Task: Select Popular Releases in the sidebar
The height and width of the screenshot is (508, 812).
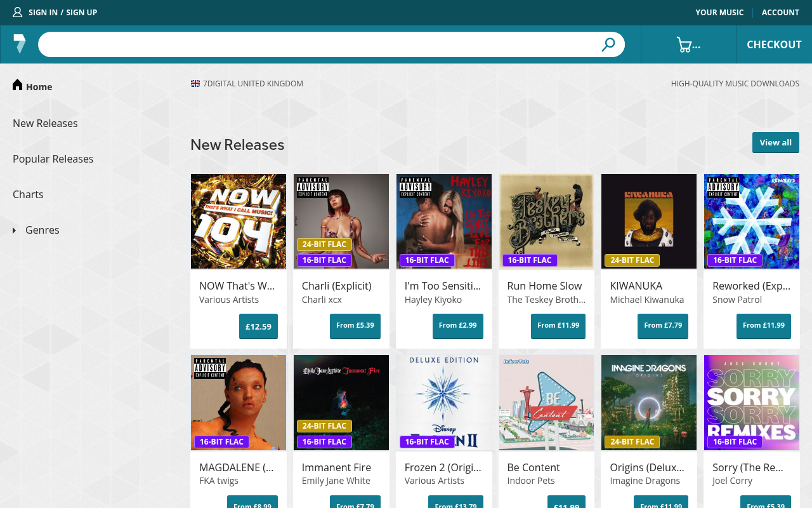Action: pyautogui.click(x=53, y=159)
